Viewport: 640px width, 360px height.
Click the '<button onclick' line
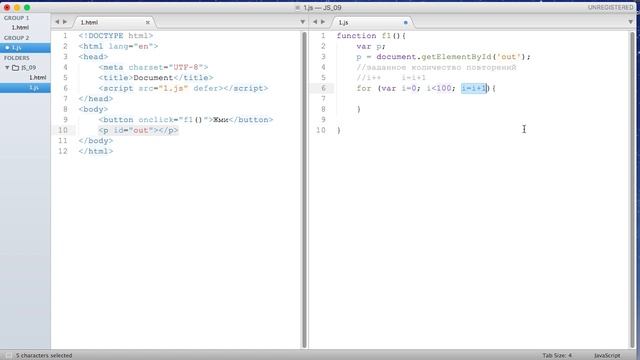point(186,120)
